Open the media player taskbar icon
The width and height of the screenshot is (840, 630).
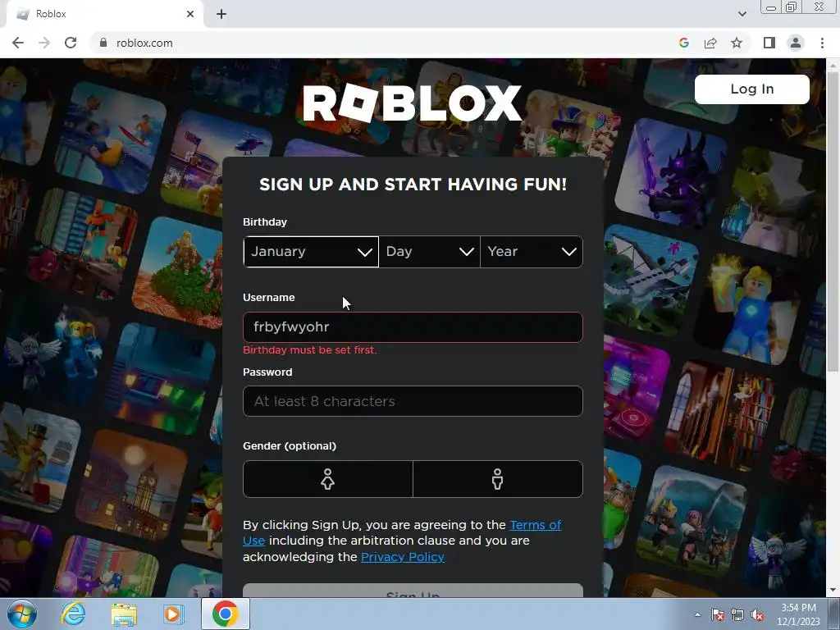click(174, 614)
